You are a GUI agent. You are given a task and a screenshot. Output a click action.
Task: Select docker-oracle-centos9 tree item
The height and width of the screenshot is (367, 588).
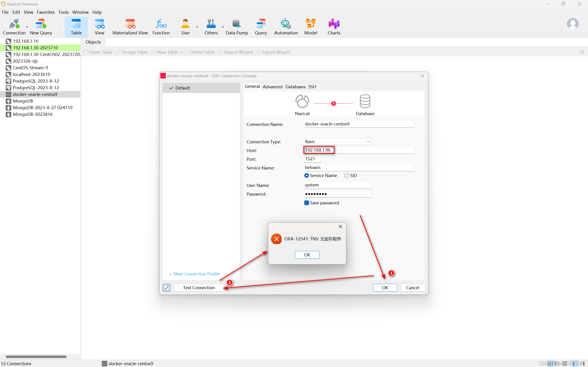click(35, 94)
